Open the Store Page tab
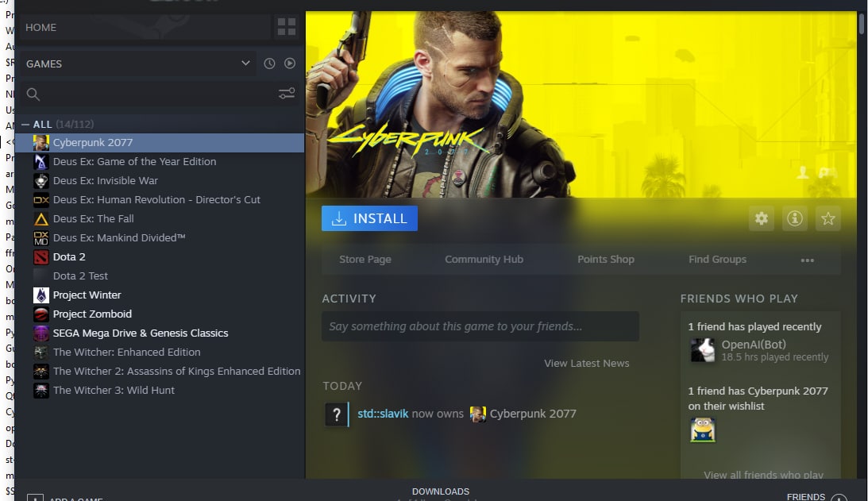Image resolution: width=868 pixels, height=501 pixels. click(x=365, y=259)
